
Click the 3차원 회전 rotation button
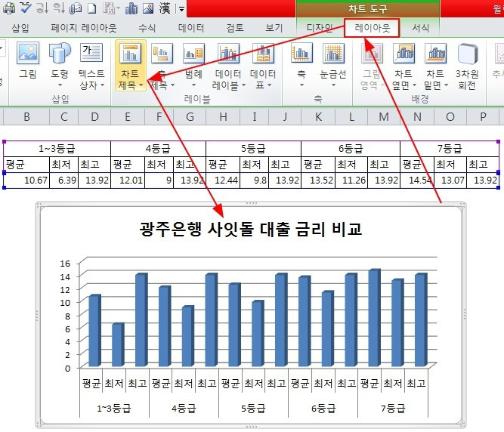coord(467,65)
